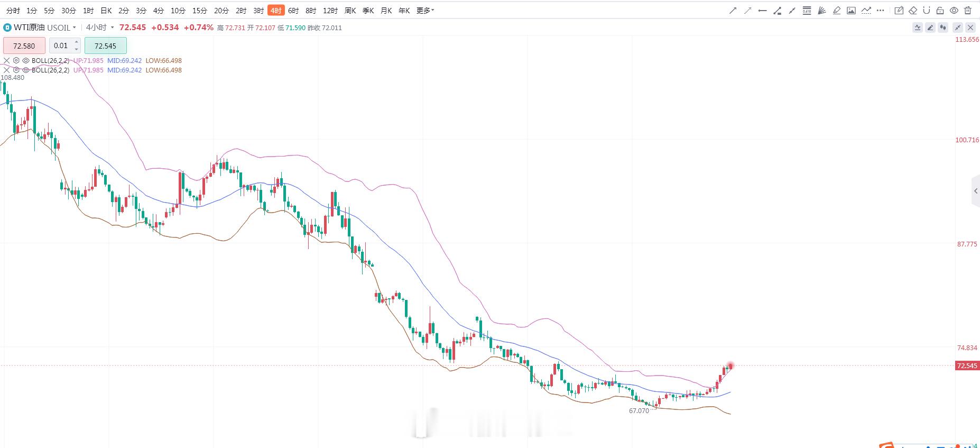Toggle drawings visibility eye in toolbar
This screenshot has height=448, width=980.
954,11
